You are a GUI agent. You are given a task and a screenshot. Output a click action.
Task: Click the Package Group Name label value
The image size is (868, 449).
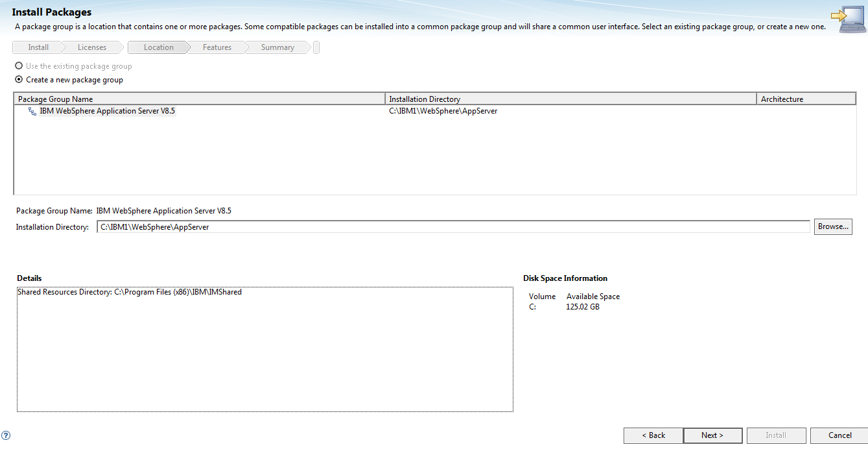pos(164,211)
